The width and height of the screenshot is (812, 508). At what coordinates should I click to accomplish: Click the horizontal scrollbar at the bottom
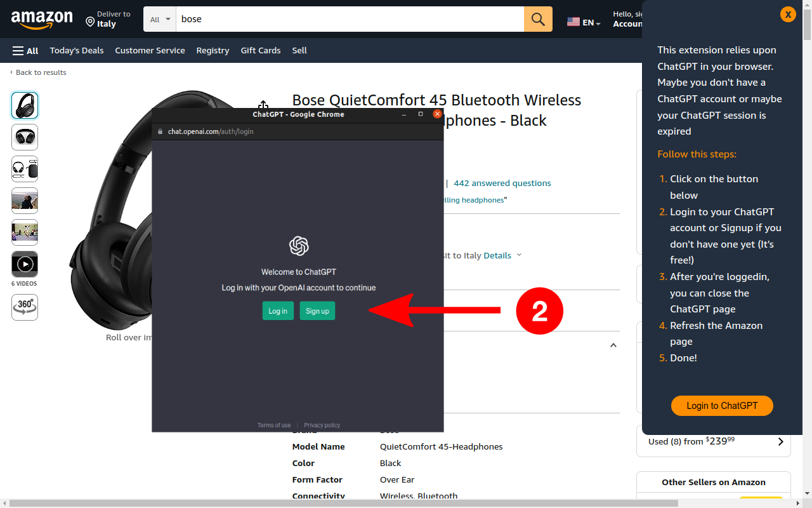(343, 504)
